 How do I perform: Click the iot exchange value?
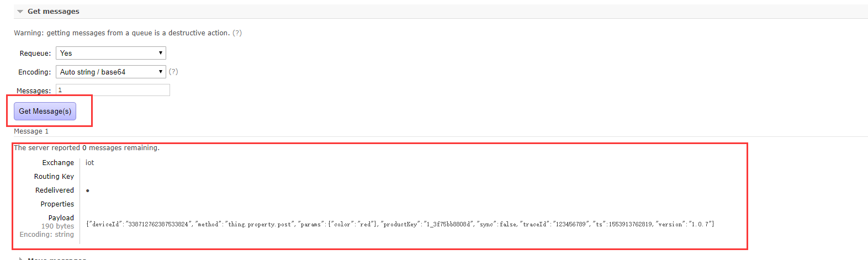89,163
